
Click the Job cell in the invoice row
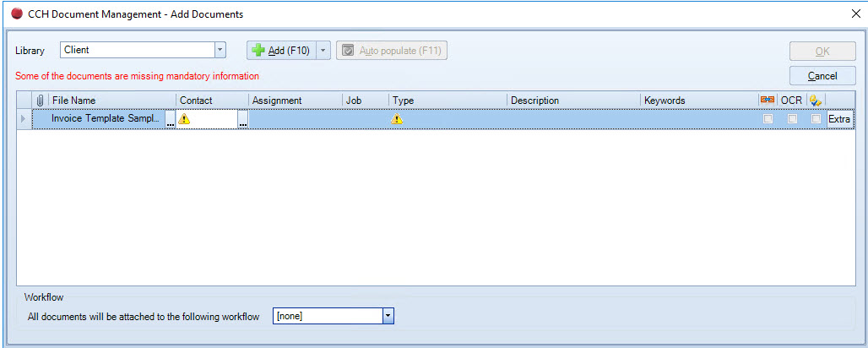tap(365, 119)
